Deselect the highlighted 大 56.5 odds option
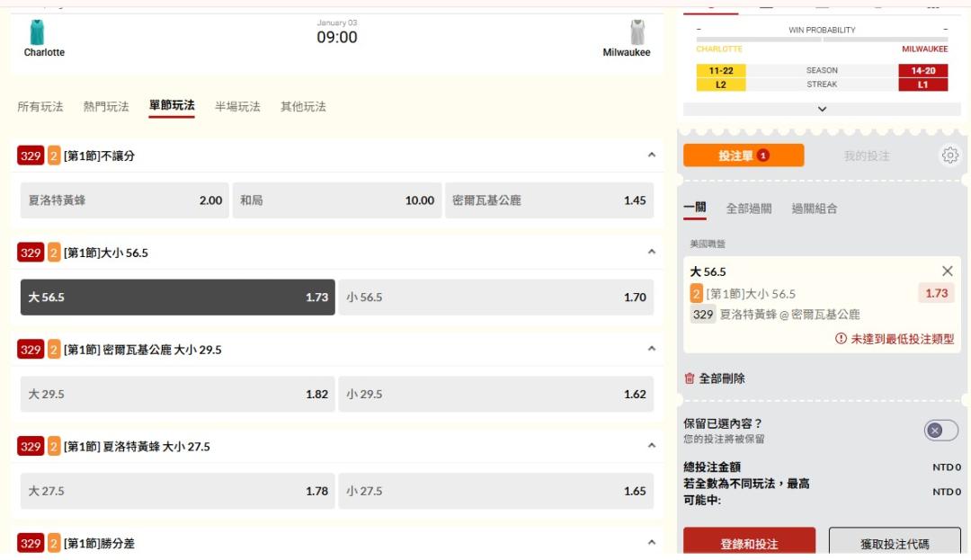 [x=177, y=298]
